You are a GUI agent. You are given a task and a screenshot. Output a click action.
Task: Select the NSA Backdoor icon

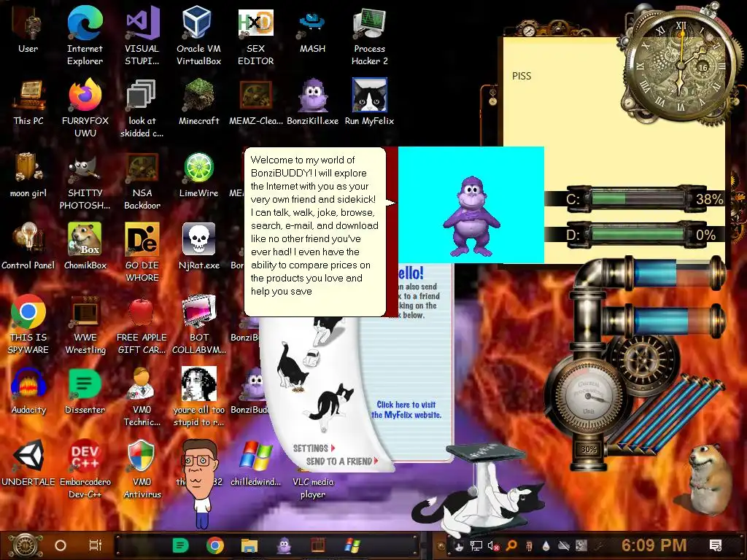142,180
